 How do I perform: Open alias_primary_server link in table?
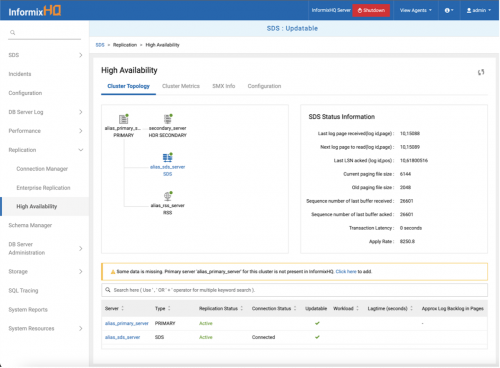pyautogui.click(x=127, y=323)
